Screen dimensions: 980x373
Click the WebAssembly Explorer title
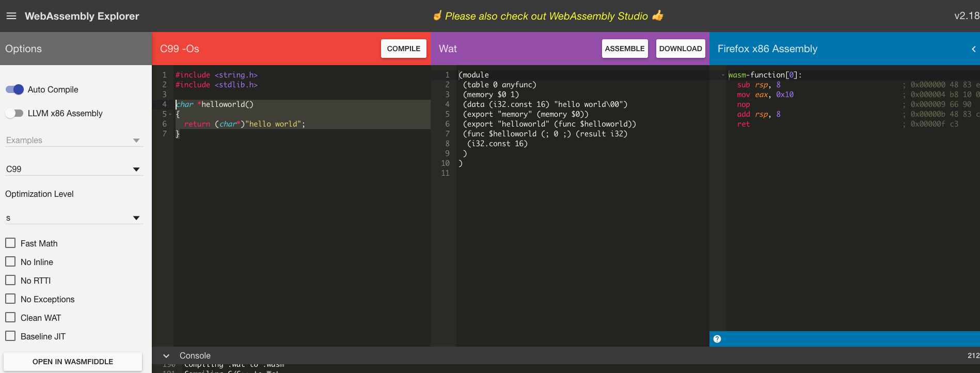point(82,16)
